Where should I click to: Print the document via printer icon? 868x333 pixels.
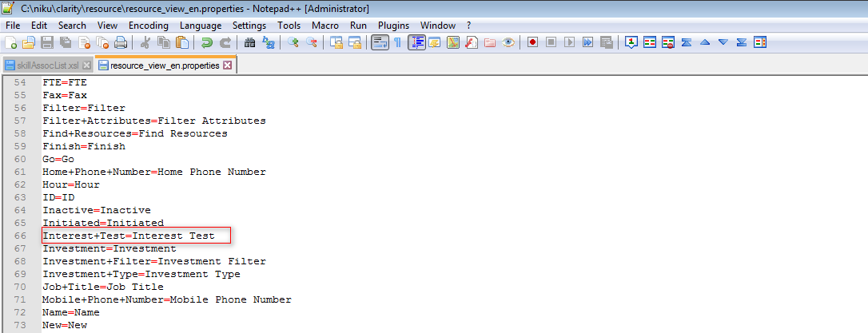point(121,42)
